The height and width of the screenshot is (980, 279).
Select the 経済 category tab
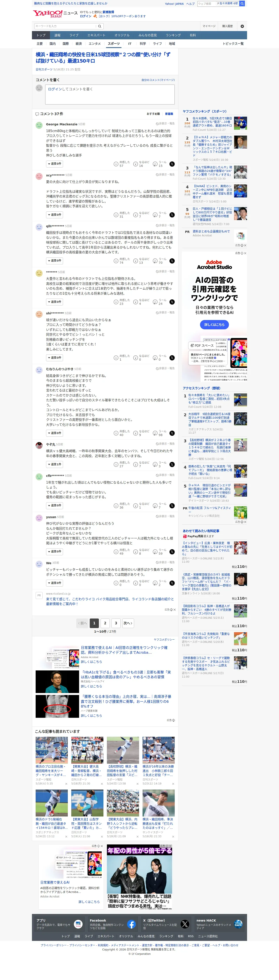point(79,44)
